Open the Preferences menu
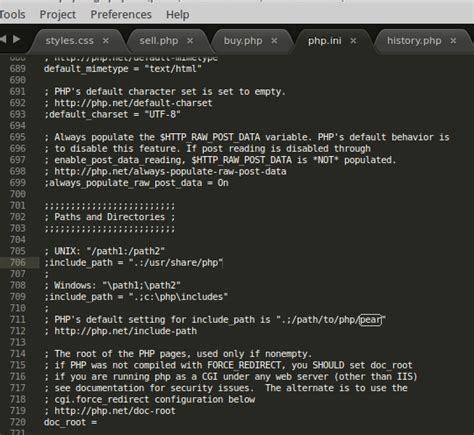 (x=121, y=15)
